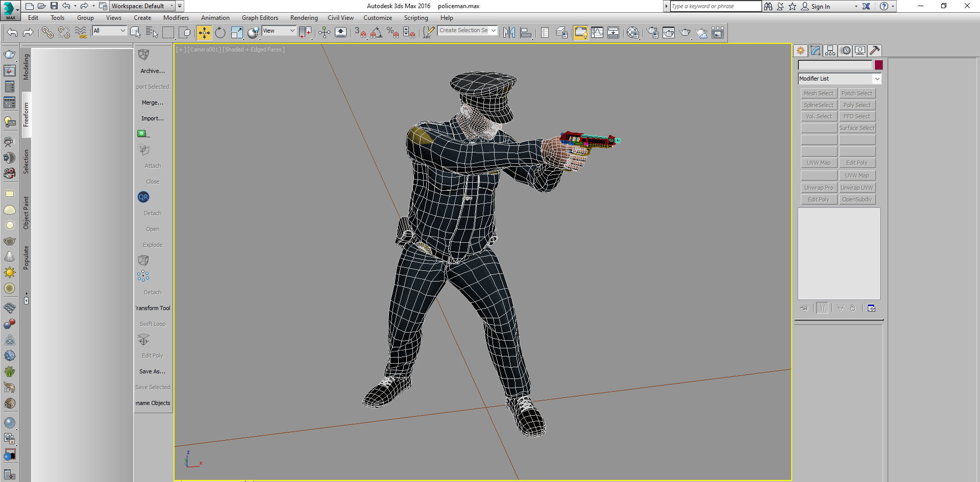980x482 pixels.
Task: Click the Merge button in ribbon
Action: [152, 103]
